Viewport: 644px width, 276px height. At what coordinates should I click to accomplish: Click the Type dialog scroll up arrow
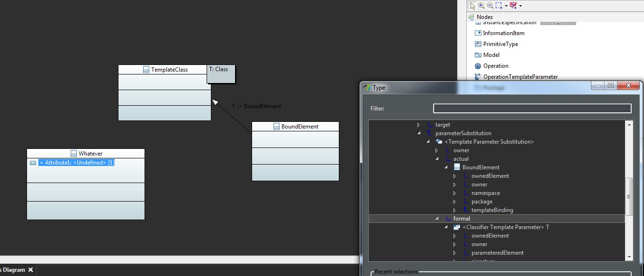pos(629,125)
